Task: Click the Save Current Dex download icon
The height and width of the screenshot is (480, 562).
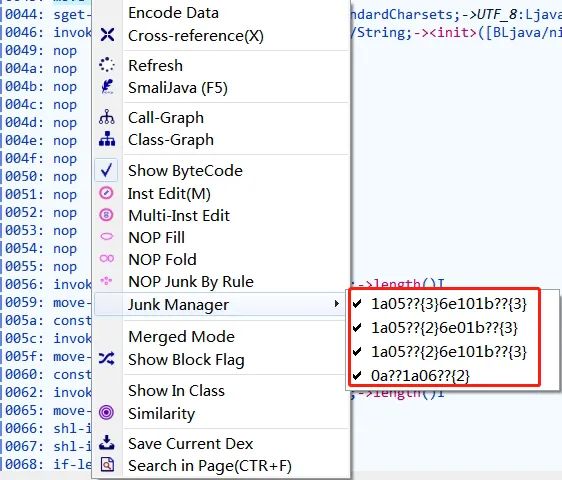Action: [x=107, y=443]
